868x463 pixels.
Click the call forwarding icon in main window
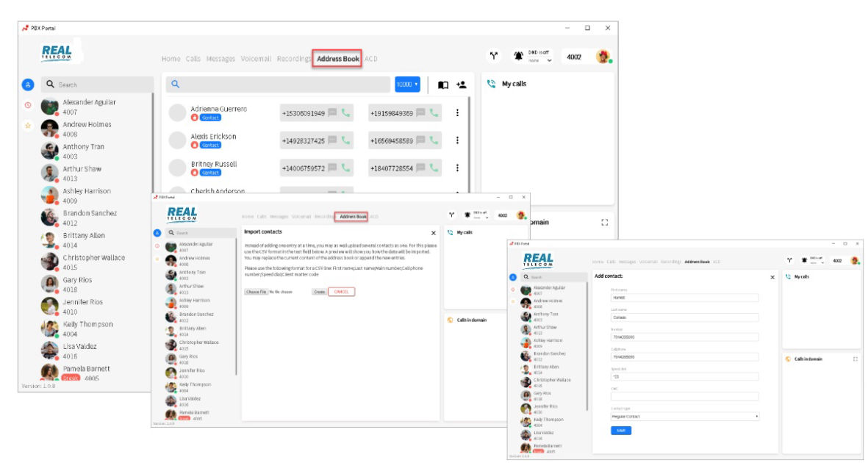click(x=493, y=57)
